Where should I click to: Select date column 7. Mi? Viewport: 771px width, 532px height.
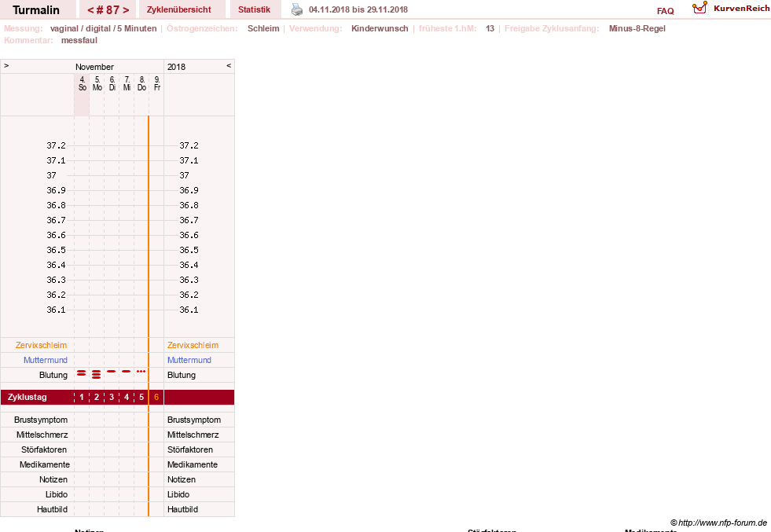click(127, 83)
